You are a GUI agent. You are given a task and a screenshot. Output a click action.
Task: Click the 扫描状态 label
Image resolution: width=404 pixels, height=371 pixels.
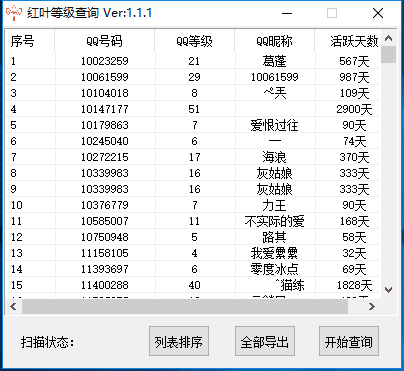(47, 342)
